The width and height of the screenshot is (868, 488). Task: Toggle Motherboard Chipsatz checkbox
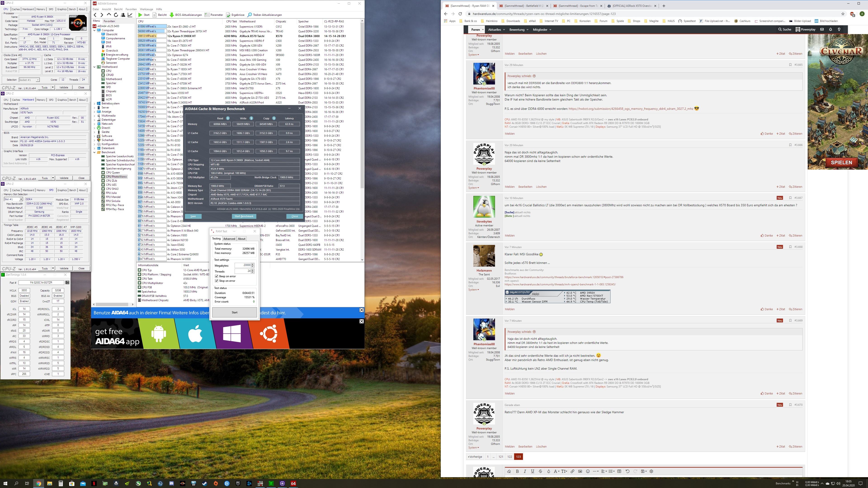[139, 300]
